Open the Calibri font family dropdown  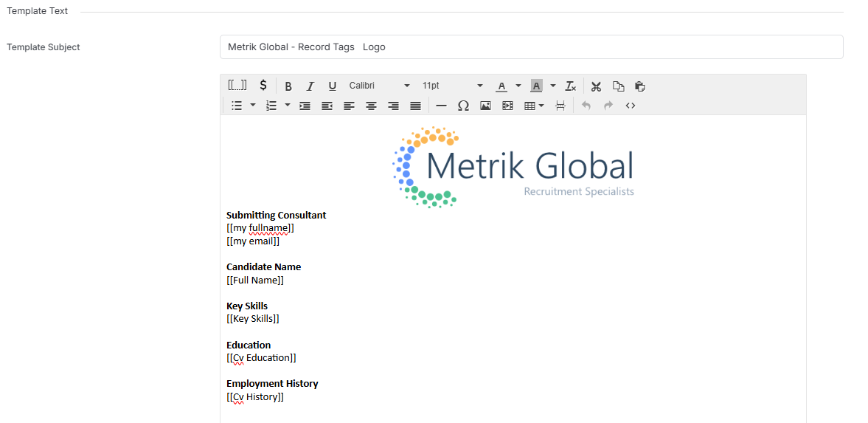click(x=379, y=86)
